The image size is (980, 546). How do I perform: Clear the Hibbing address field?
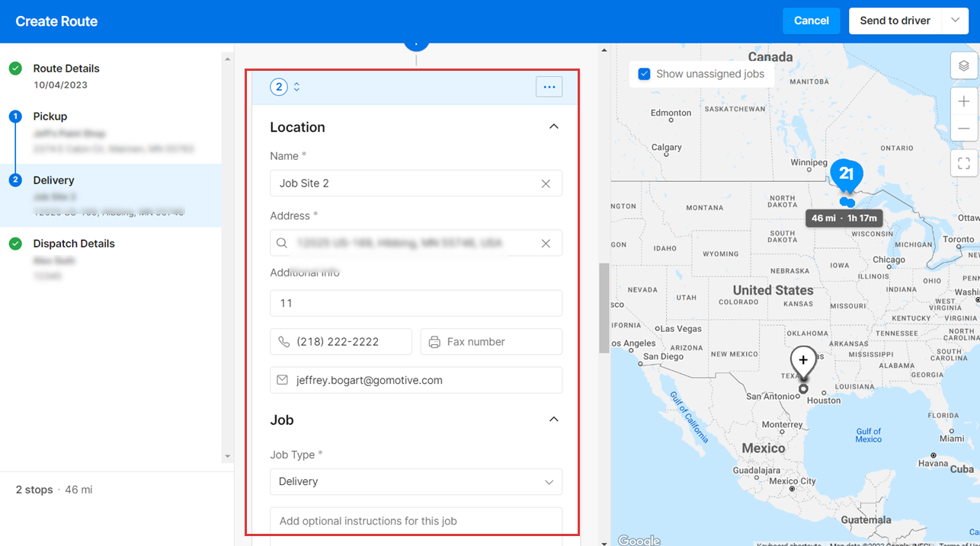546,243
